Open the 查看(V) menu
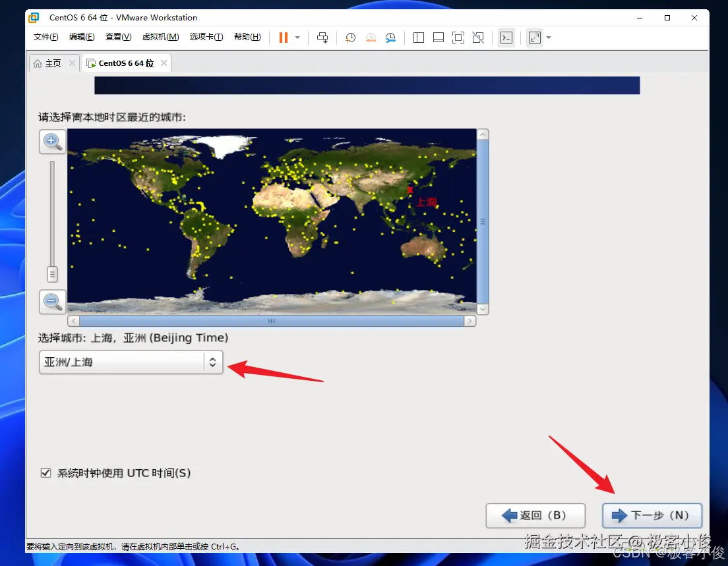 point(119,37)
